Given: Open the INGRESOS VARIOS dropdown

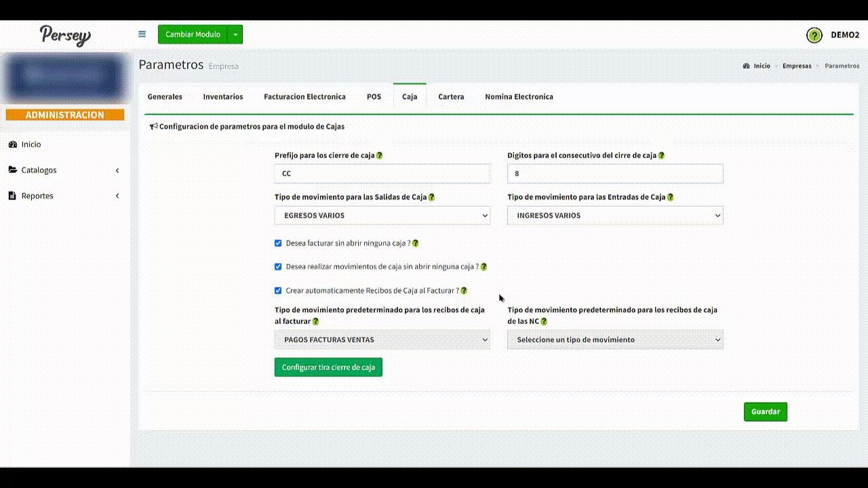Looking at the screenshot, I should [x=615, y=216].
